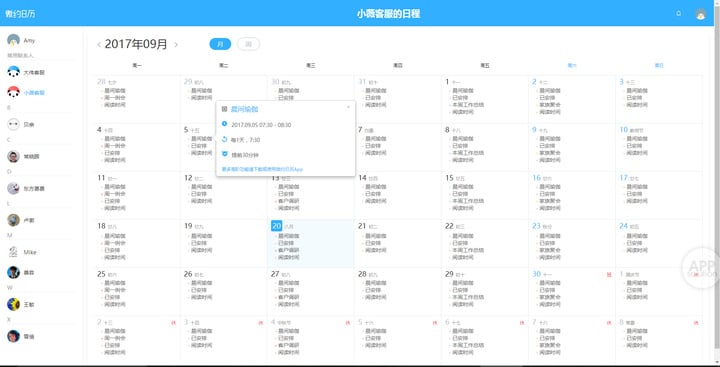Go to the next month arrow
This screenshot has height=367, width=720.
point(176,45)
